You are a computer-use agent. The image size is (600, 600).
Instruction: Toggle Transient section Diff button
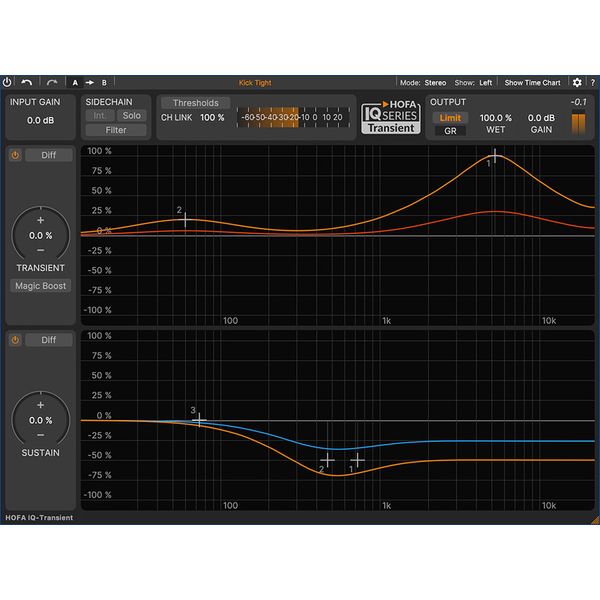(49, 155)
